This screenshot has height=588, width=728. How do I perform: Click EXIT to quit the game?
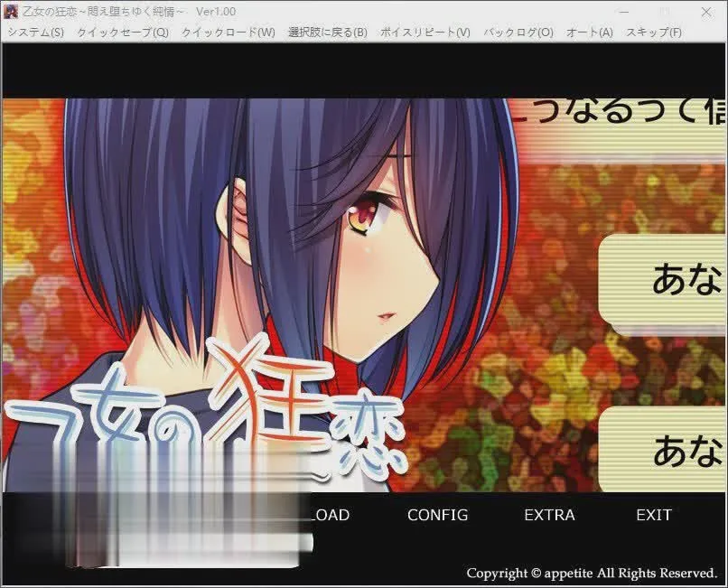[654, 515]
